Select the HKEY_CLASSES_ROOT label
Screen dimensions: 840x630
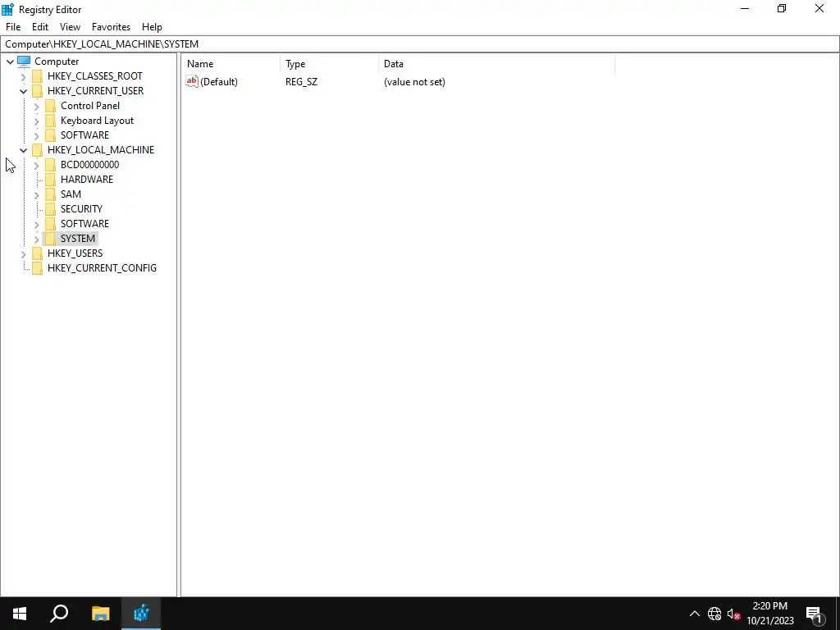click(x=95, y=76)
